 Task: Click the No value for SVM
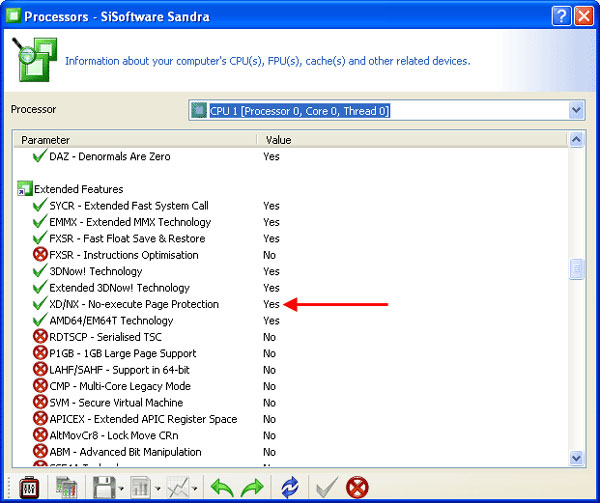tap(269, 403)
